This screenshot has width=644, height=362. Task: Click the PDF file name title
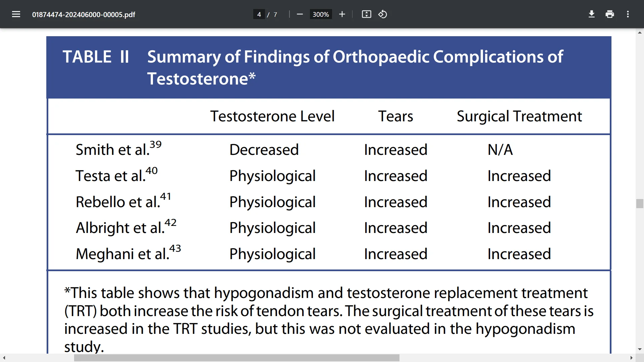point(84,15)
